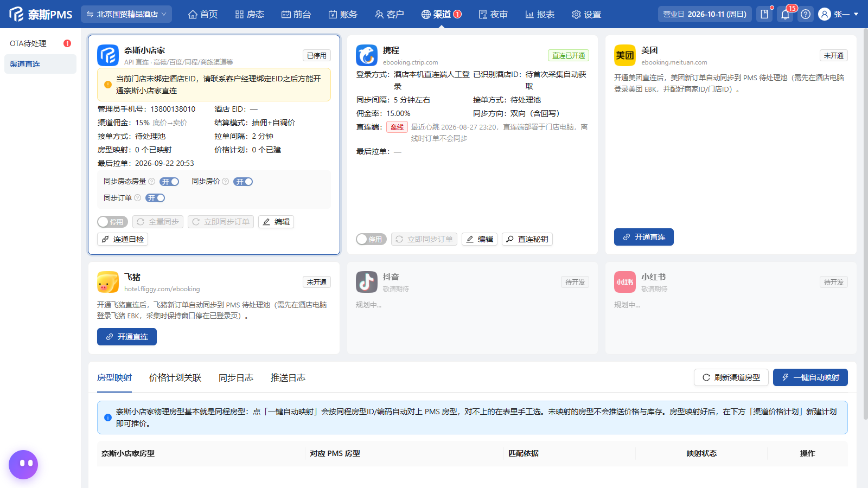The width and height of the screenshot is (868, 488).
Task: Click 刷新渠道房型 button
Action: click(x=731, y=377)
